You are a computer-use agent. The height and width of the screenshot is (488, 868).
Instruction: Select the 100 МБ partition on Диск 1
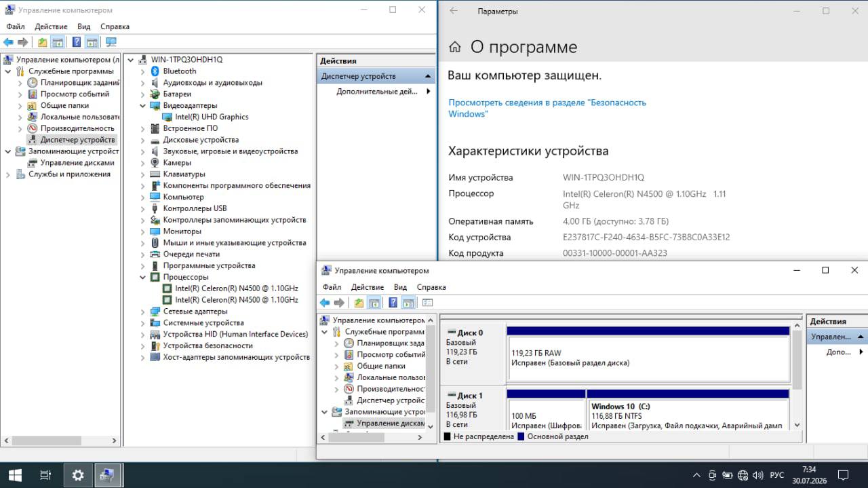[546, 414]
